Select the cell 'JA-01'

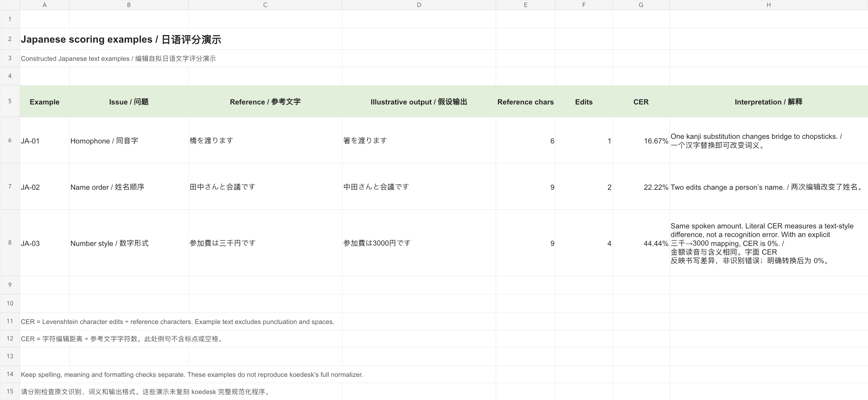[x=45, y=140]
